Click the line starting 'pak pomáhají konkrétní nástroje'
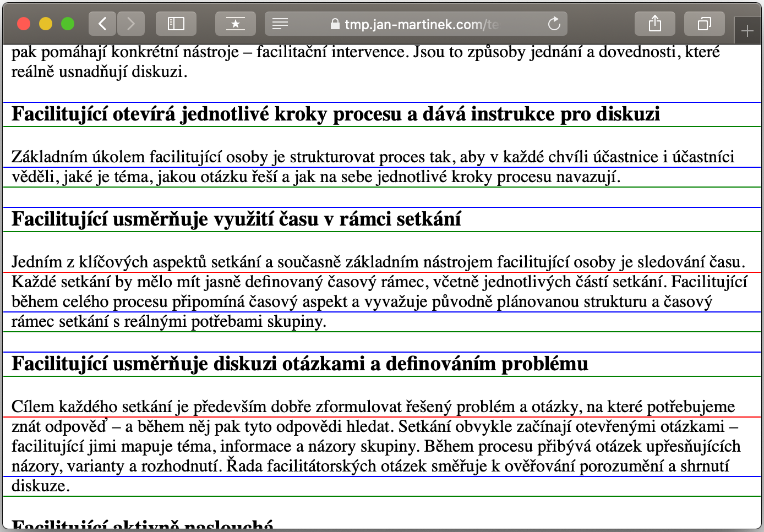This screenshot has height=532, width=764. click(365, 52)
